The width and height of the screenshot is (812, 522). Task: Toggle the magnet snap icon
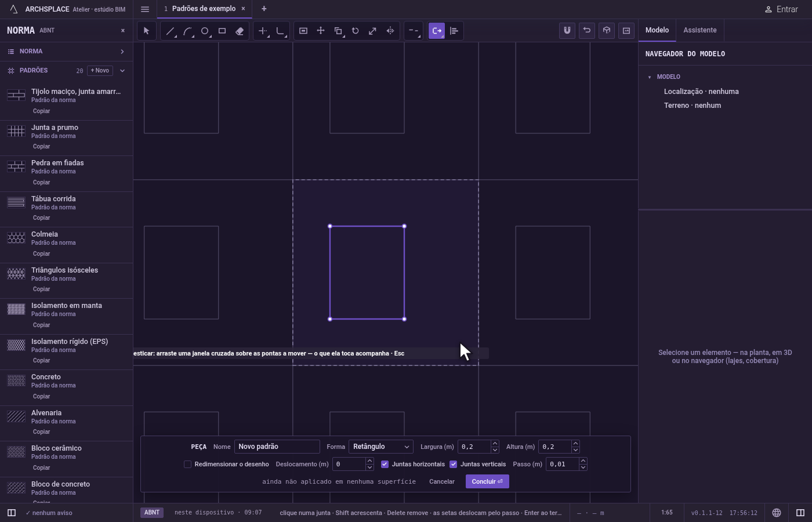point(567,31)
